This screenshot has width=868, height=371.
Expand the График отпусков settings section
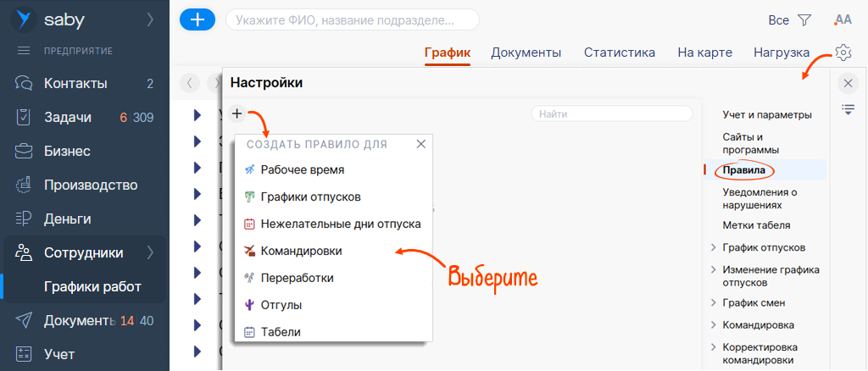[x=712, y=247]
